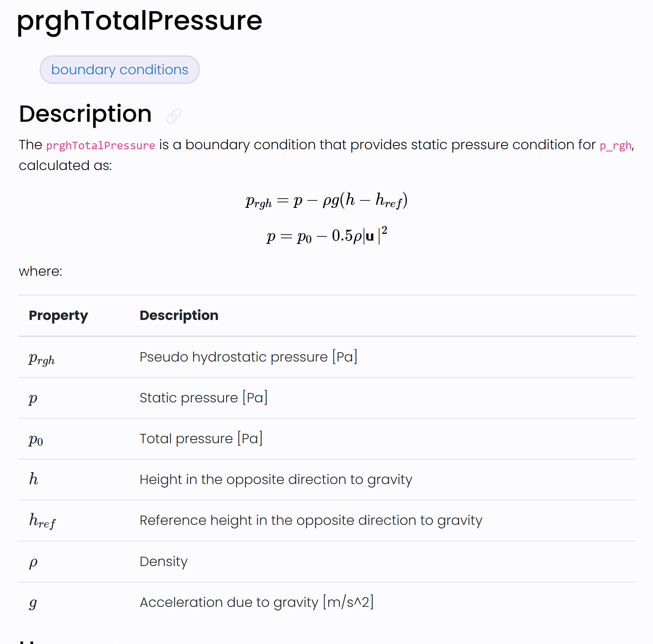Click the equation containing ρg(h − h_ref)
Image resolution: width=653 pixels, height=644 pixels.
pos(326,200)
